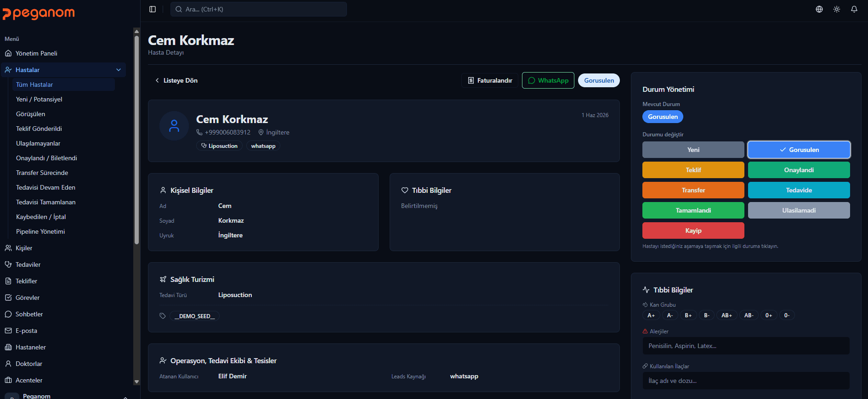Collapse the Hastalar menu chevron
This screenshot has width=868, height=399.
point(119,70)
